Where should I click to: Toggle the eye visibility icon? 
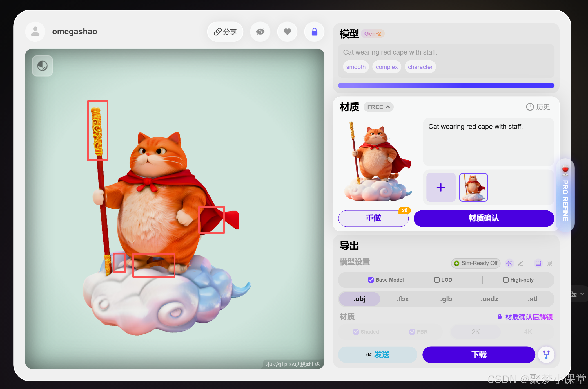point(260,32)
